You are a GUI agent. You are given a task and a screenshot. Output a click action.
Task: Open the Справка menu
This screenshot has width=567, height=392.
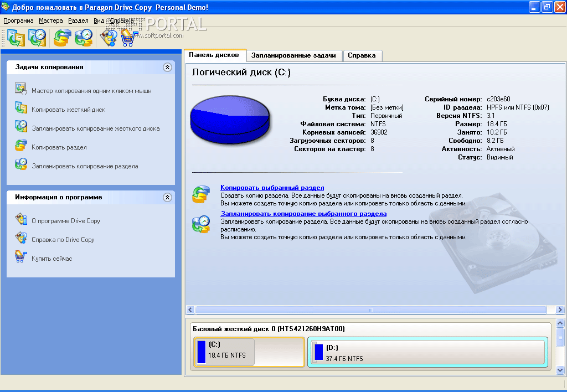(121, 20)
